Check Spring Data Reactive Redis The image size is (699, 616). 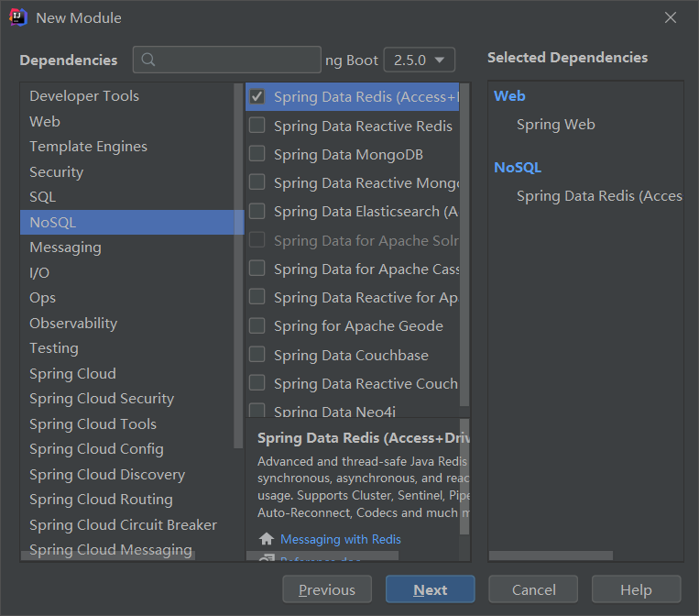pyautogui.click(x=257, y=126)
